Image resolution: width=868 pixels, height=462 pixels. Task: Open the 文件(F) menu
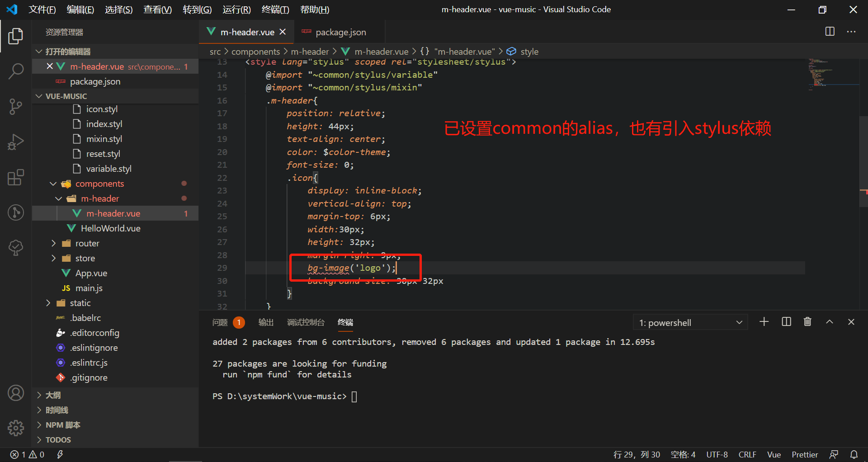tap(42, 9)
